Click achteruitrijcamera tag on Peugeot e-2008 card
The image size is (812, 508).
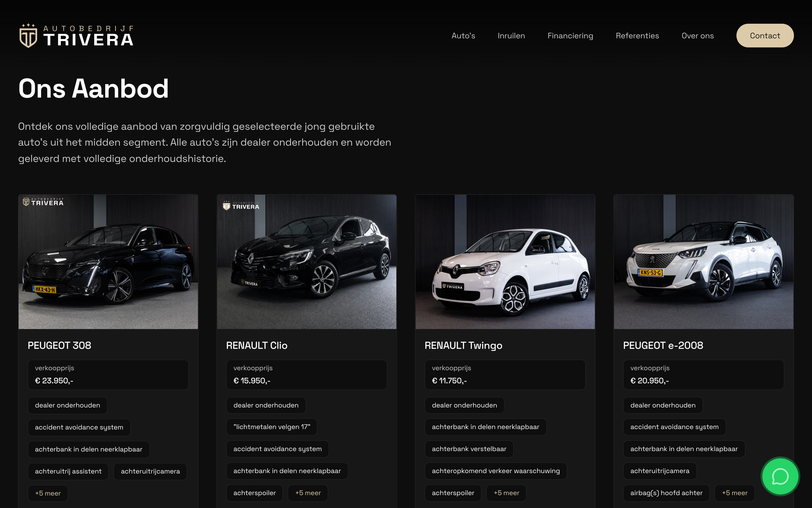(x=660, y=471)
